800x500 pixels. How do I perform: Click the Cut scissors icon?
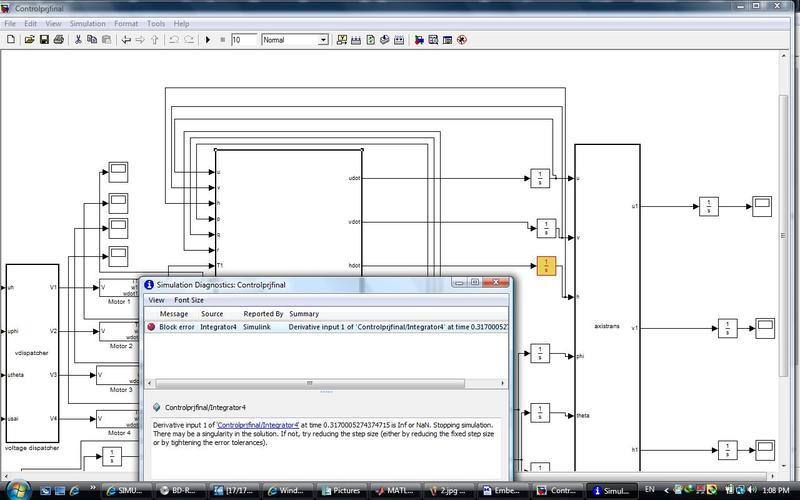click(x=78, y=40)
